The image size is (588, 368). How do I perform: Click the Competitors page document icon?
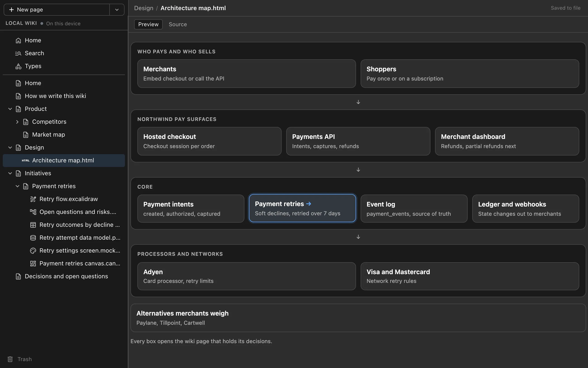tap(25, 122)
